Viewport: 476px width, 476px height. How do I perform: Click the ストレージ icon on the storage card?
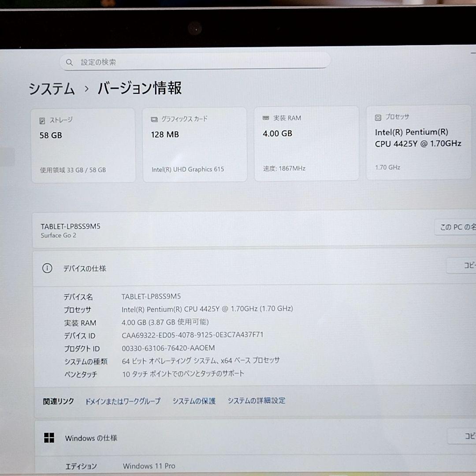click(42, 119)
